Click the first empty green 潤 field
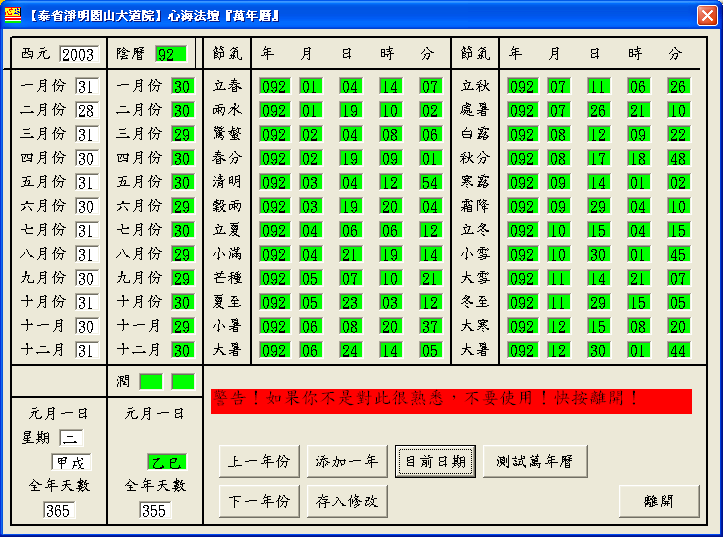 (151, 382)
